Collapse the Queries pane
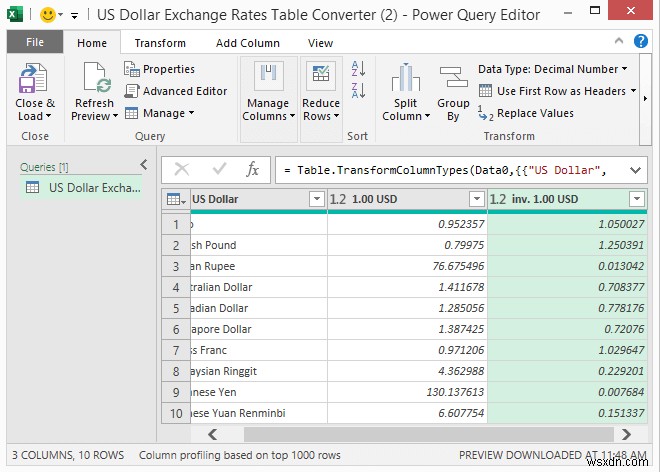This screenshot has height=472, width=660. click(144, 165)
